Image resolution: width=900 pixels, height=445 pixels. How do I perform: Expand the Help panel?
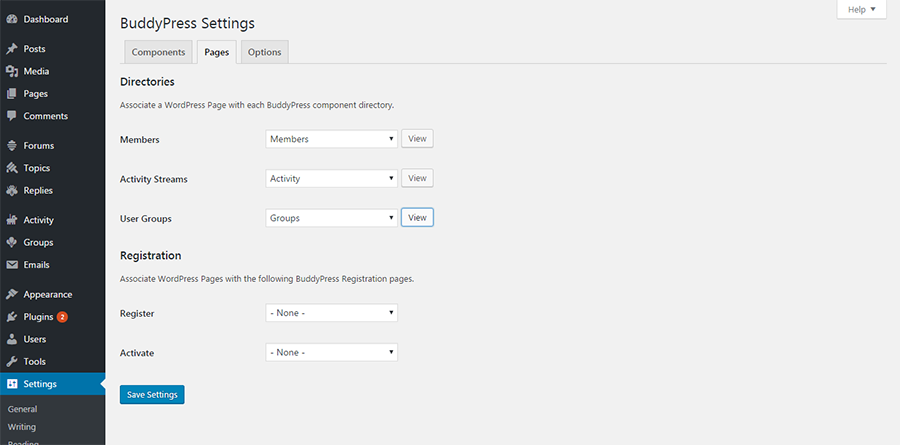click(x=862, y=10)
